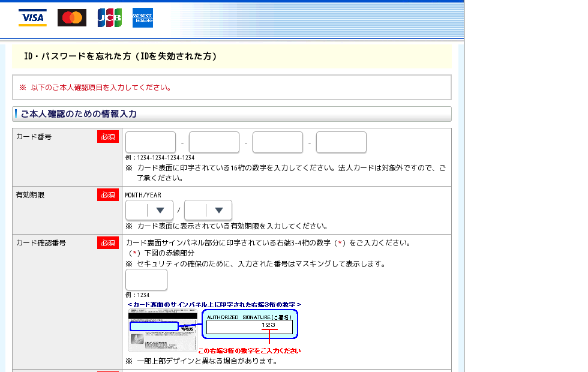Open the expiry YEAR dropdown
This screenshot has height=372, width=588.
pos(208,210)
